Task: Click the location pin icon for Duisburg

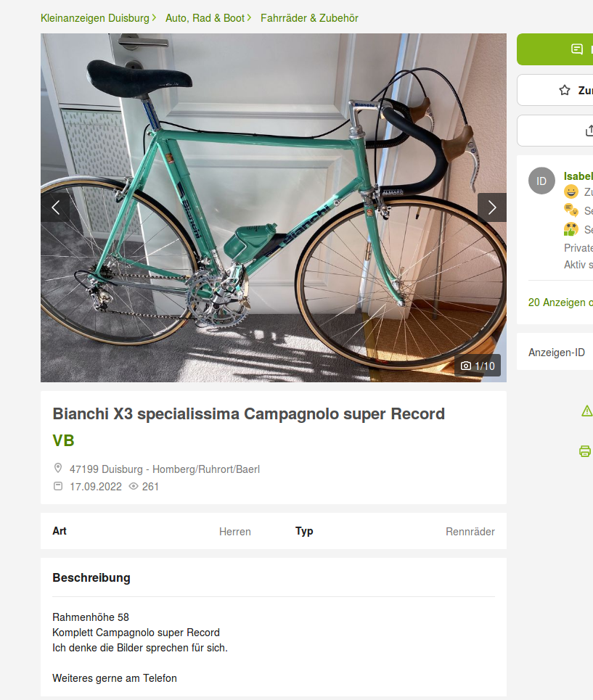Action: tap(58, 469)
